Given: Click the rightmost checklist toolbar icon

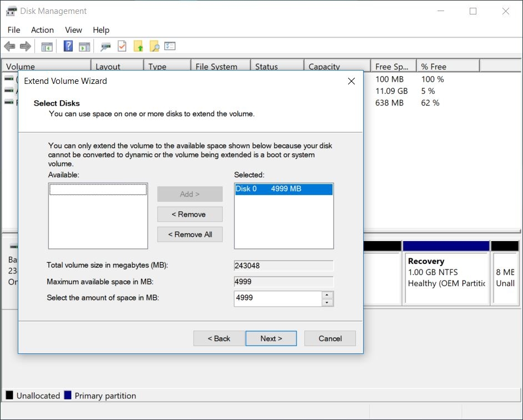Looking at the screenshot, I should click(x=170, y=46).
